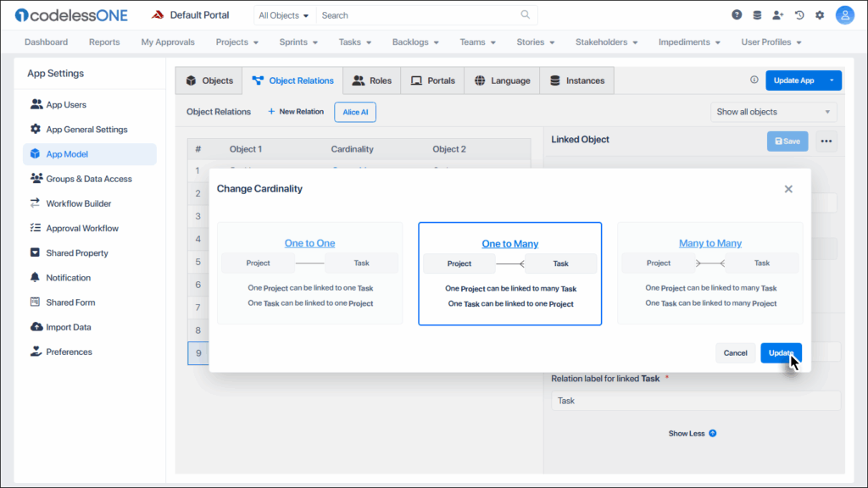This screenshot has width=868, height=488.
Task: Switch to the Roles tab
Action: (371, 80)
